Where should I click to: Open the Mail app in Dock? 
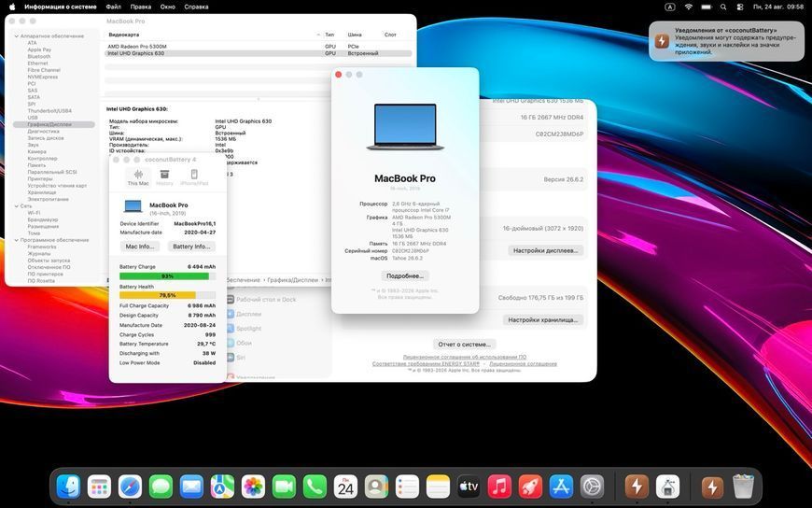(191, 487)
